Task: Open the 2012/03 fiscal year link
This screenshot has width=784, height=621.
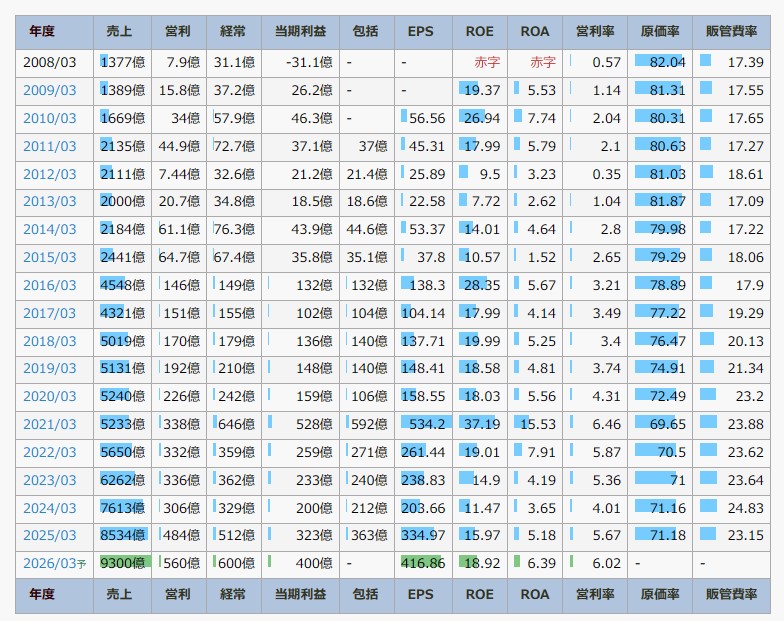Action: coord(50,174)
